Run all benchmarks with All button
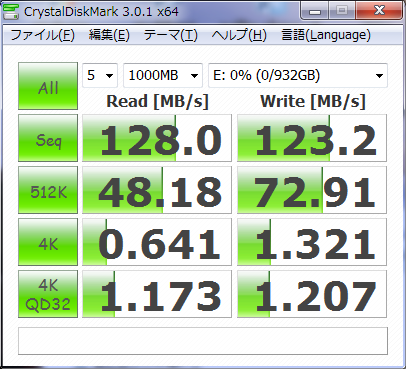The image size is (406, 369). coord(48,86)
